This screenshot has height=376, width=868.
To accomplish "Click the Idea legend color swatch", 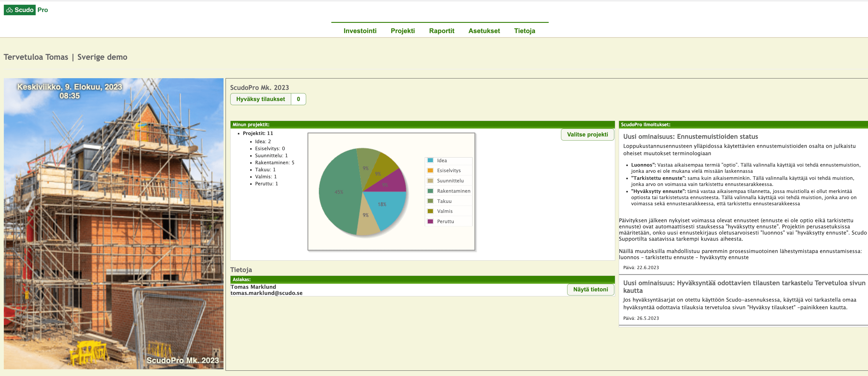I will click(x=430, y=160).
